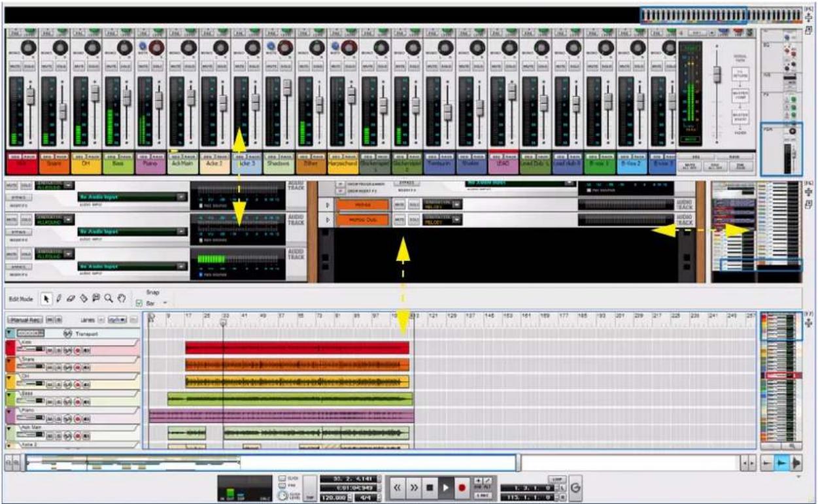This screenshot has width=818, height=504.
Task: Click the click level knob in transport
Action: point(282,496)
